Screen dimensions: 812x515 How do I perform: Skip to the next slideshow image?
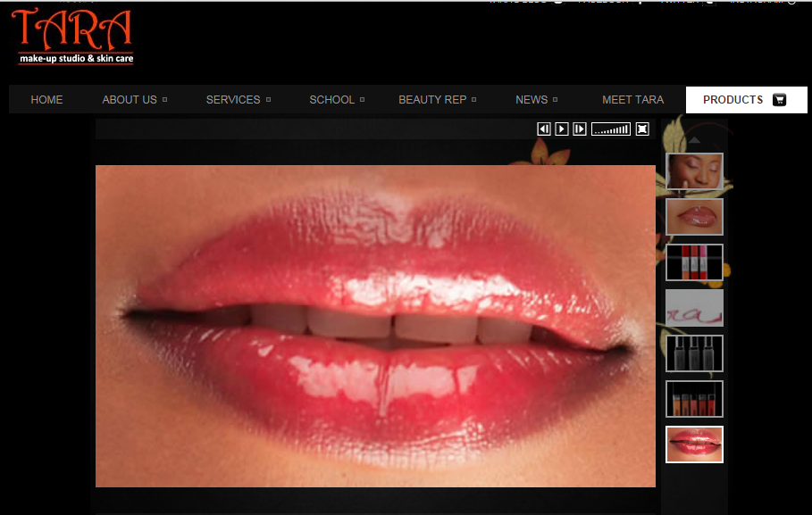(x=580, y=129)
